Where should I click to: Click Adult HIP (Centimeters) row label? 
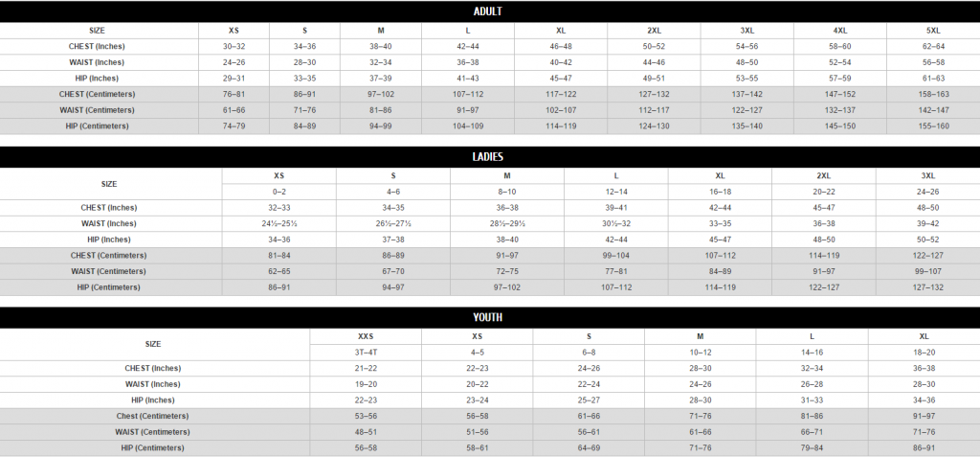point(97,126)
